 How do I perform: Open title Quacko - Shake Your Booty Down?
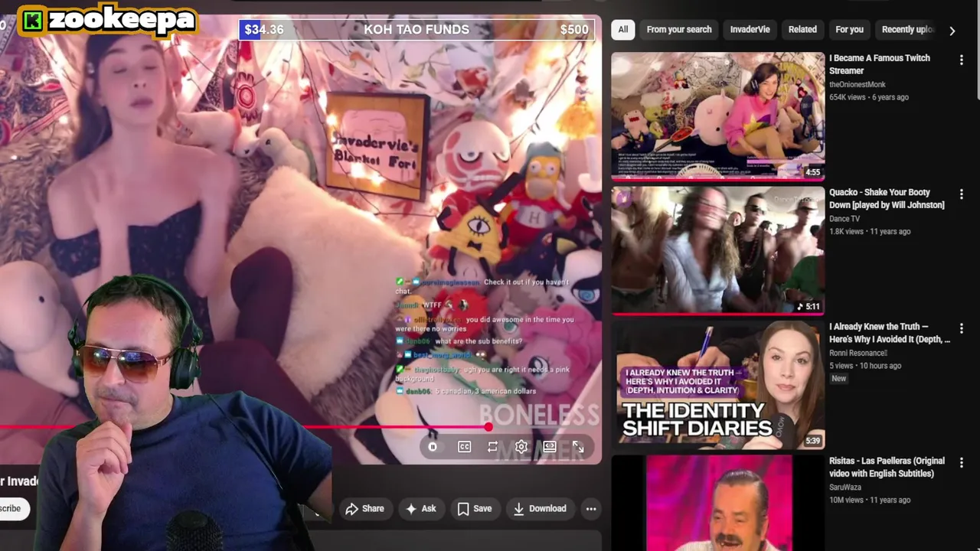[x=887, y=199]
